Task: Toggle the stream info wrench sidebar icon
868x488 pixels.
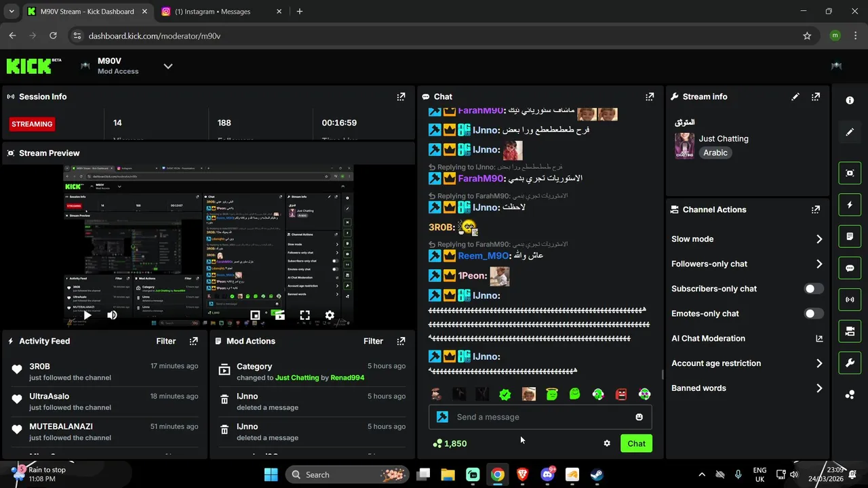Action: pos(850,363)
